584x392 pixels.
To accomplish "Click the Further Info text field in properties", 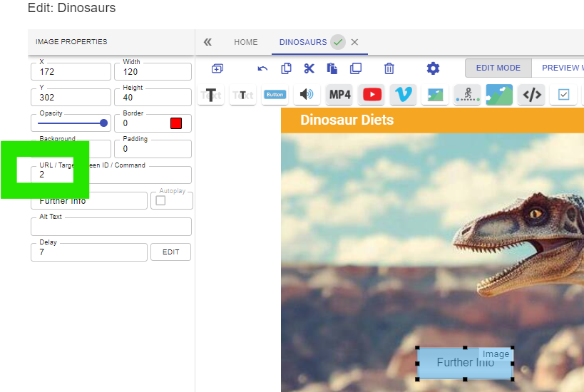I will [x=88, y=201].
